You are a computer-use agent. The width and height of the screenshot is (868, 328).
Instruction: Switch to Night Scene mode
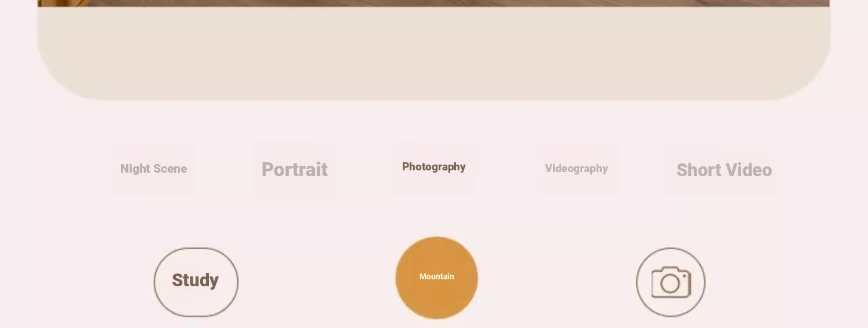pyautogui.click(x=153, y=169)
